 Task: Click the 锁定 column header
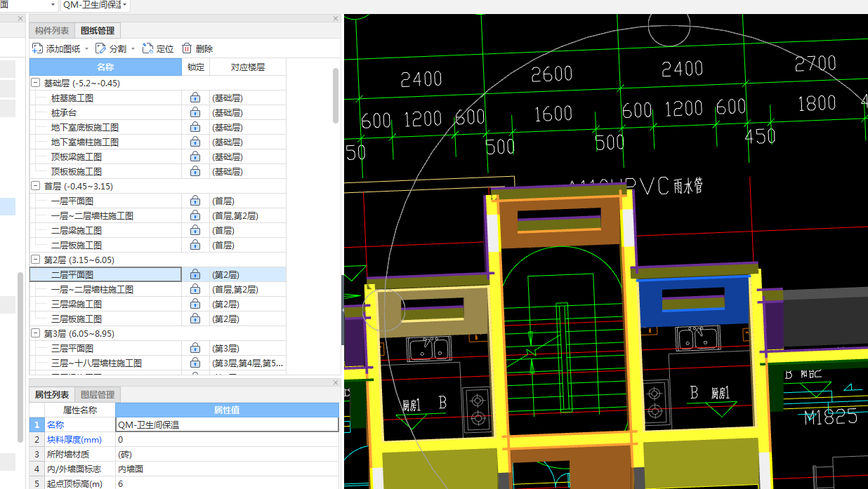[196, 67]
